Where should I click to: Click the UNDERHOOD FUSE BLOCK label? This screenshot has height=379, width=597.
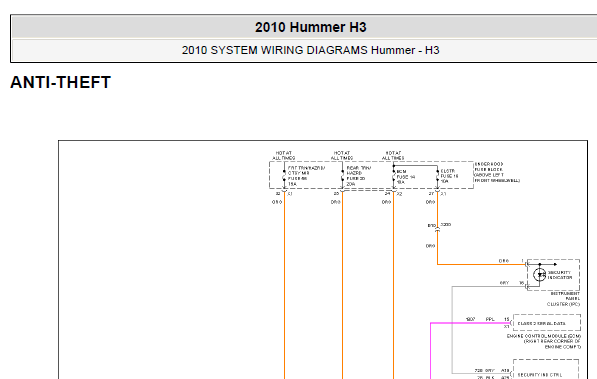click(497, 172)
